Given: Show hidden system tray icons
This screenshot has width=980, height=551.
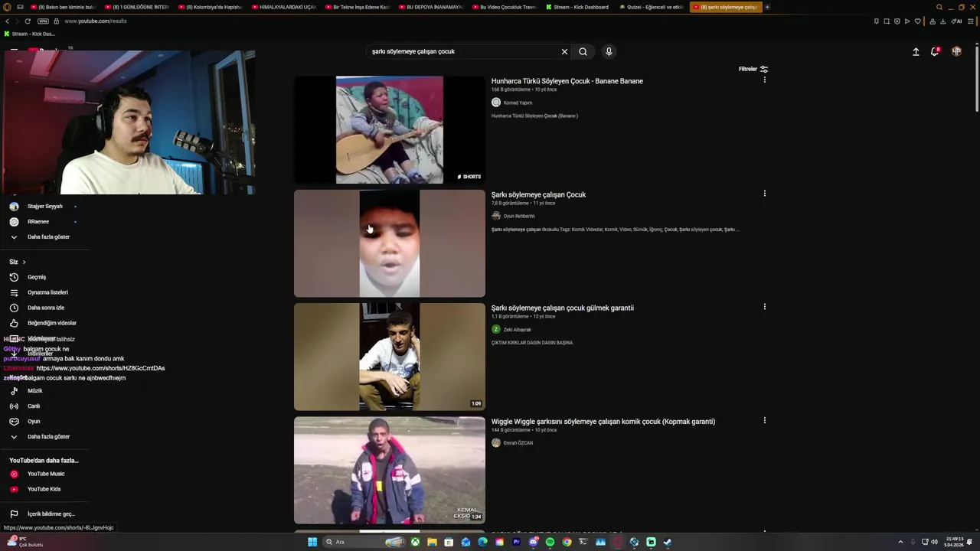Looking at the screenshot, I should pyautogui.click(x=900, y=542).
